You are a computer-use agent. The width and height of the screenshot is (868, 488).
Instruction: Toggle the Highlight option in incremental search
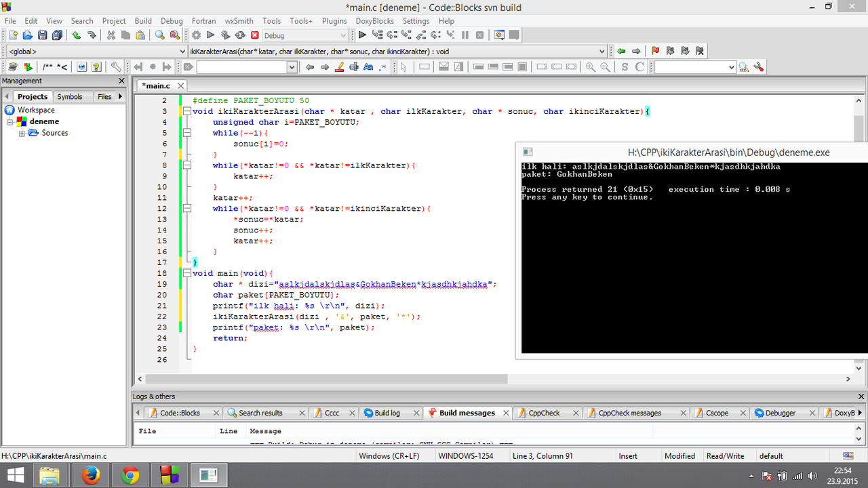(x=340, y=67)
